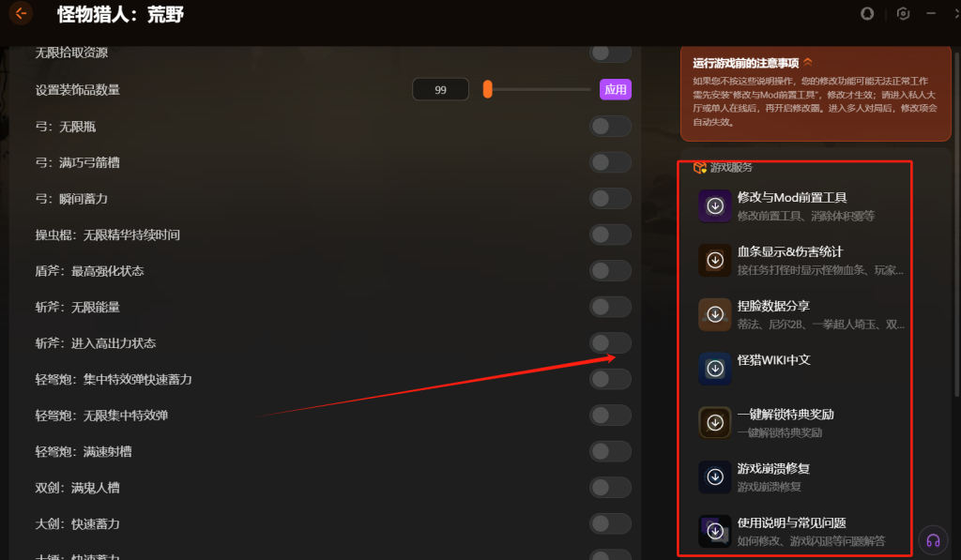Open the 怪猎WIKI中文 title link

(x=773, y=359)
